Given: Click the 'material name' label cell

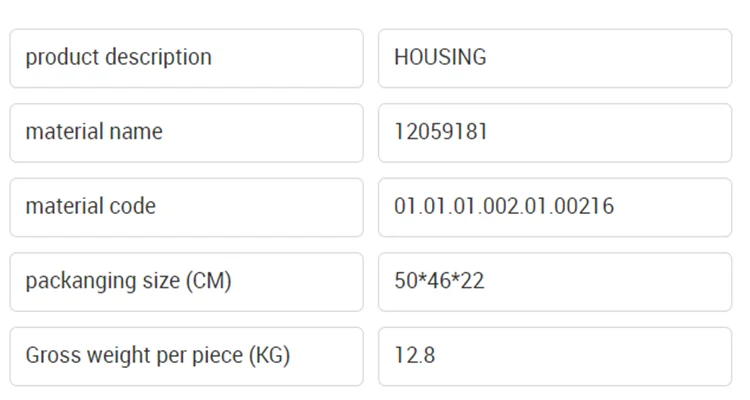Looking at the screenshot, I should tap(186, 132).
